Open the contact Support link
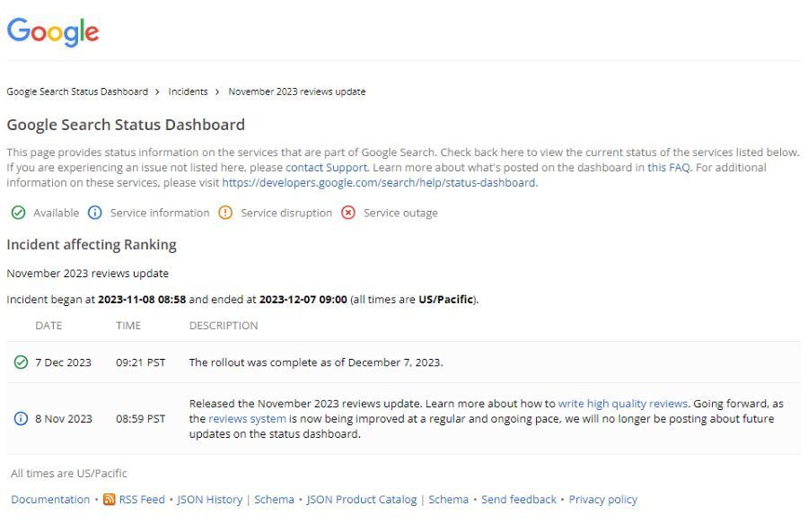This screenshot has width=808, height=532. click(327, 168)
